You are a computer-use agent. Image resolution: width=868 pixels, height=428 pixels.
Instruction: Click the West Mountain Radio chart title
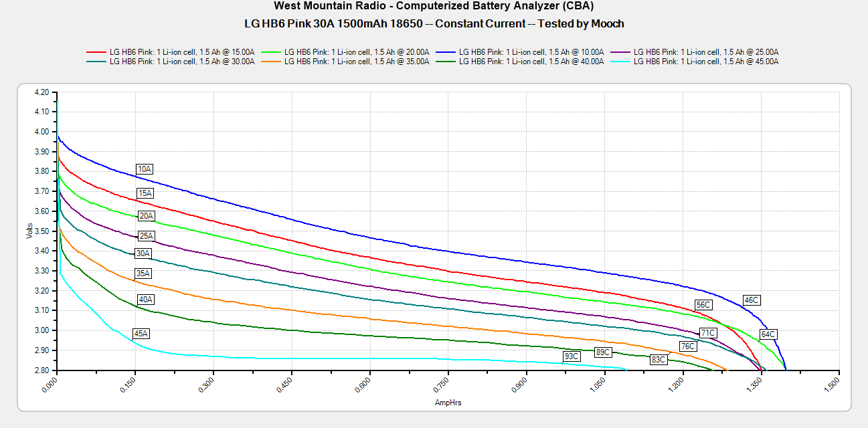click(434, 6)
